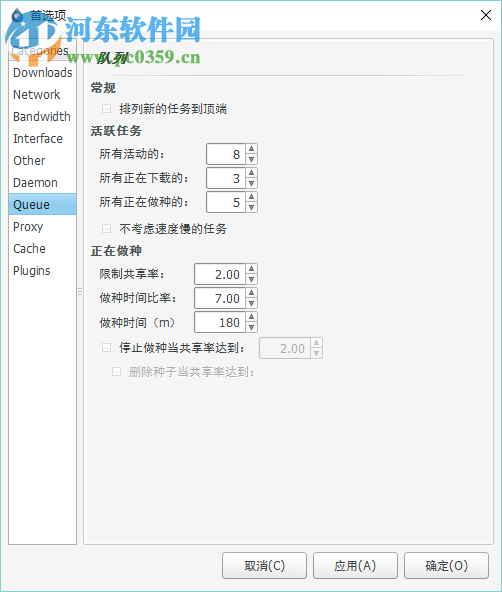
Task: Increase 所有正在下载的 value with up arrow
Action: pyautogui.click(x=251, y=173)
